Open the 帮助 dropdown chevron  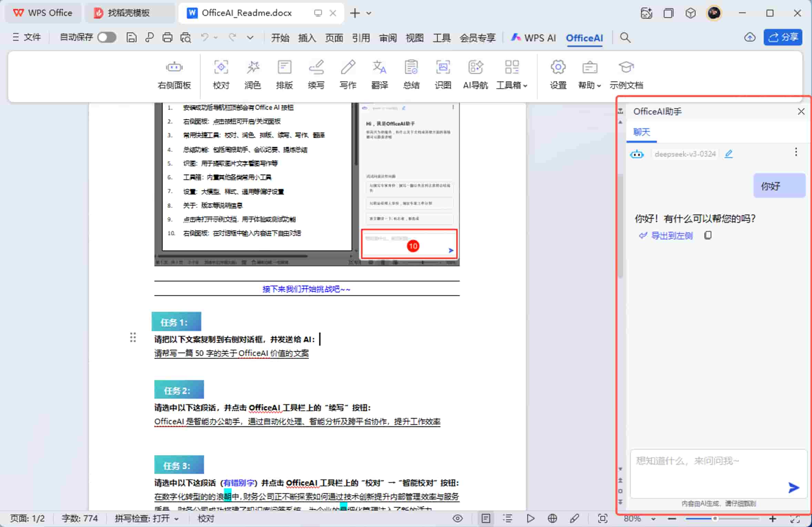599,86
